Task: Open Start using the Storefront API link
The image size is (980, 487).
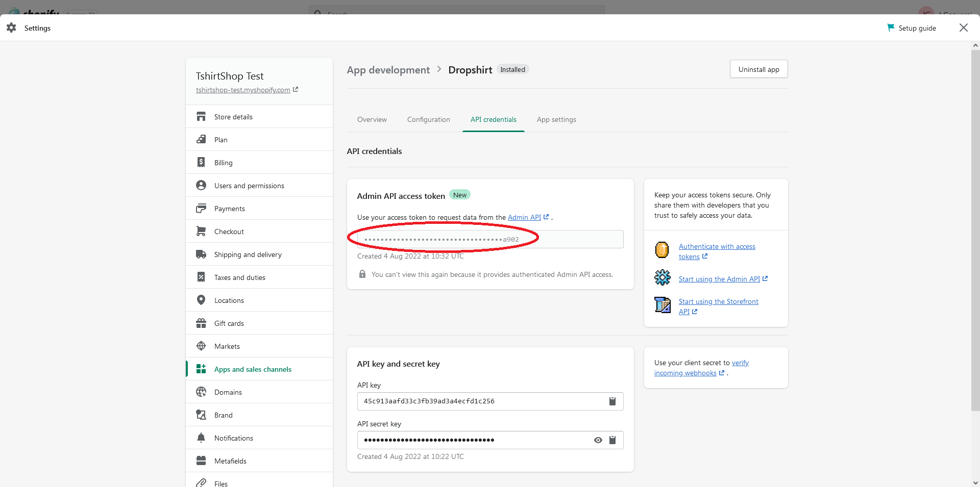Action: click(x=718, y=306)
